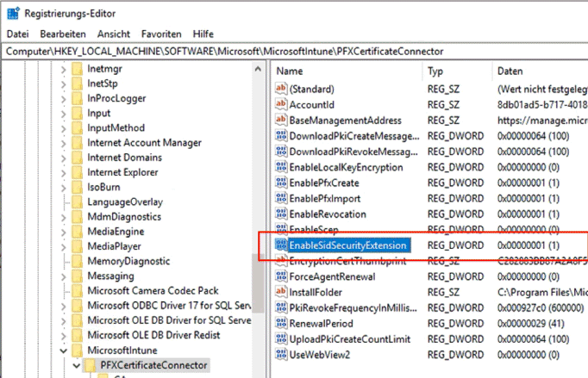588x378 pixels.
Task: Select the InProcLogger tree key
Action: click(116, 98)
